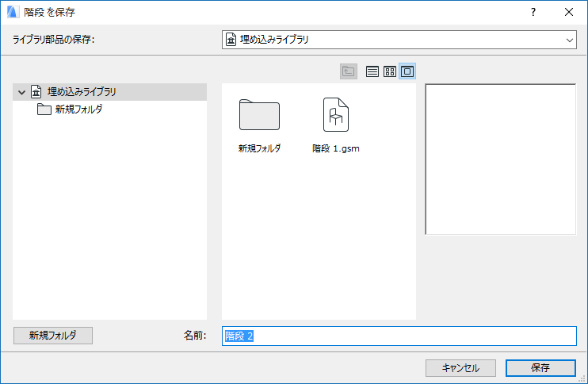Click the 名前 input field with 階段 2
Screen dimensions: 588x384
pyautogui.click(x=399, y=336)
